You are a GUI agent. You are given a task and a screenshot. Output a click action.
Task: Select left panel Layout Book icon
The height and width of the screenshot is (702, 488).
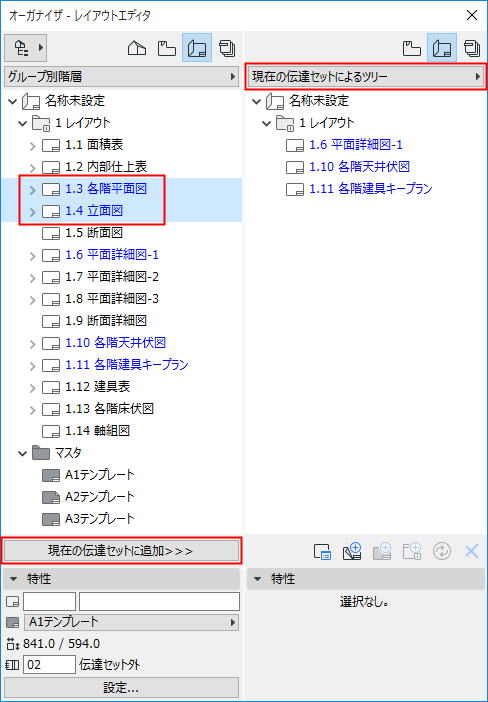(197, 48)
